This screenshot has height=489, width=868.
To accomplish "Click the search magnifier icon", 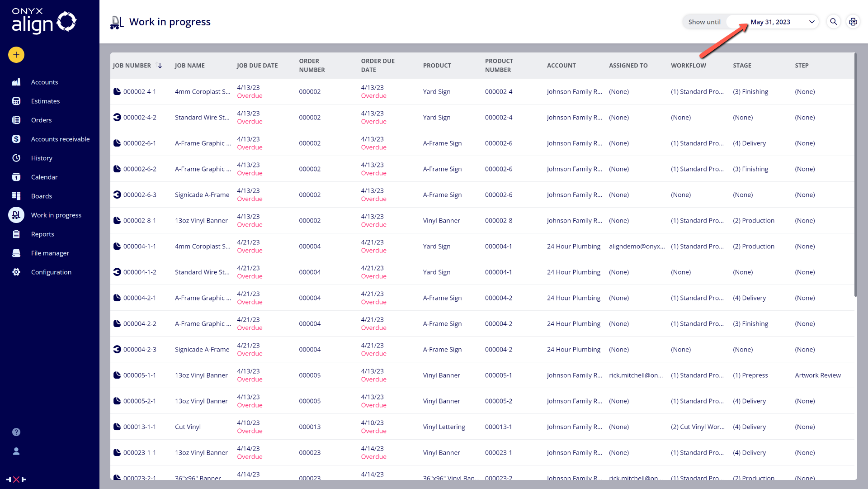I will (834, 22).
